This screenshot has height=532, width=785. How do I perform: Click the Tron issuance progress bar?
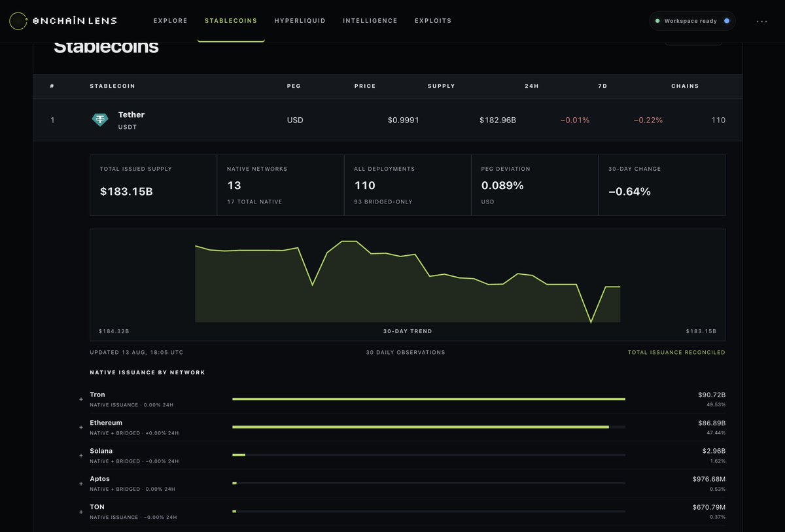click(428, 399)
